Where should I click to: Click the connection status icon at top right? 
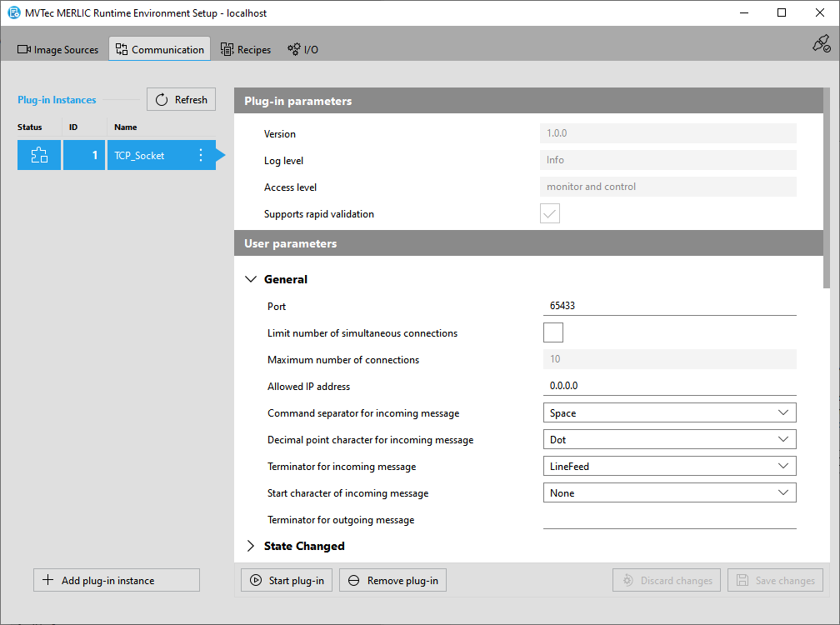pyautogui.click(x=821, y=44)
